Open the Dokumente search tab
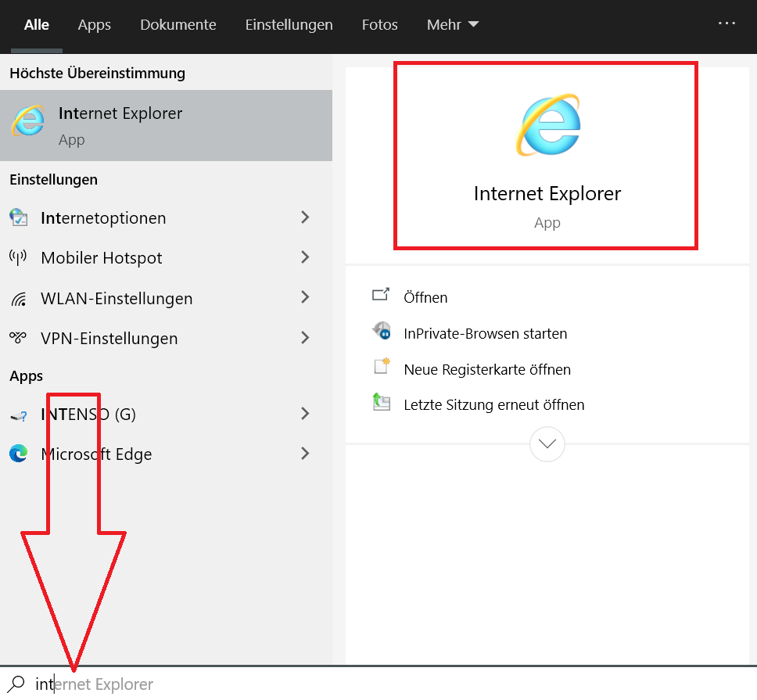The height and width of the screenshot is (700, 757). (178, 24)
